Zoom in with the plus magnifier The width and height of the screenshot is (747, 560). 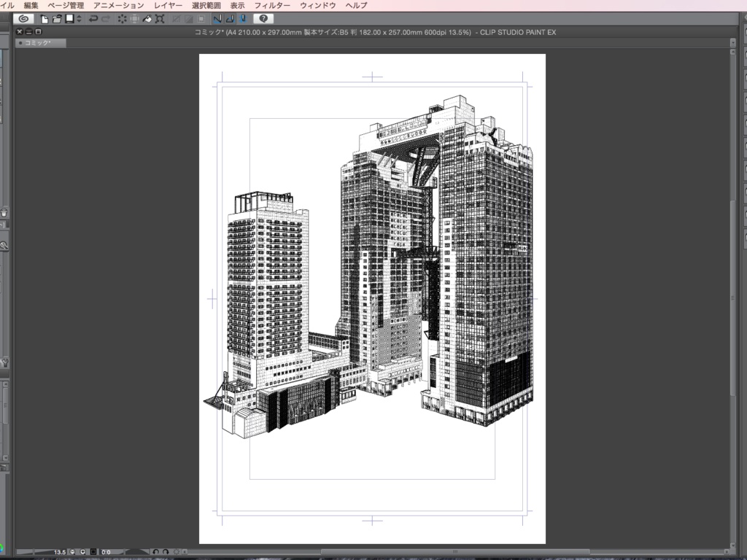[x=83, y=552]
